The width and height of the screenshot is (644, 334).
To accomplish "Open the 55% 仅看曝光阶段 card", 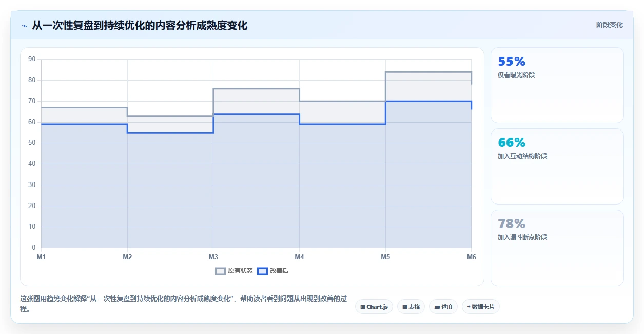I will point(557,85).
